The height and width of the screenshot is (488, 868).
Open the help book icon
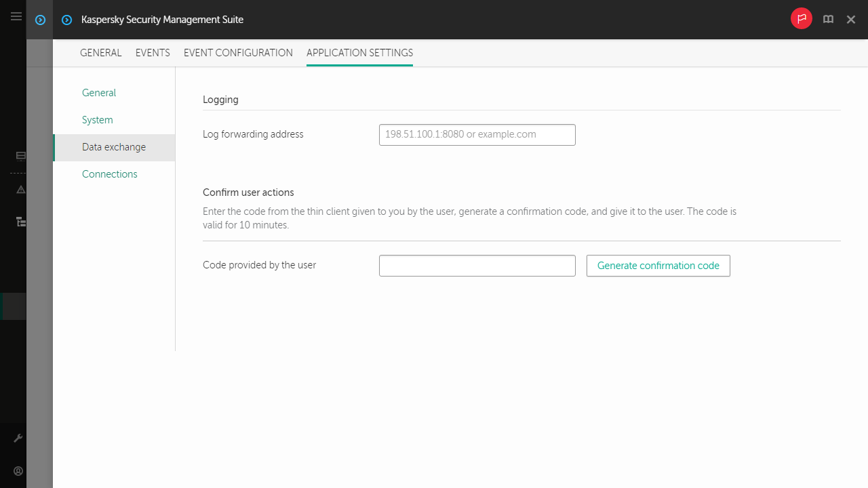click(828, 19)
